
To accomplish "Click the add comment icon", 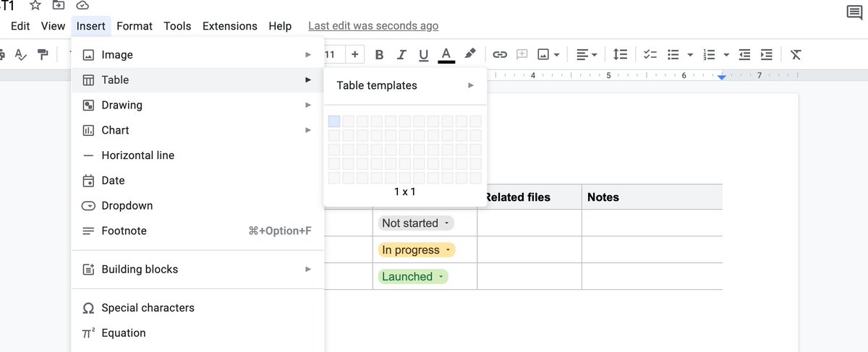I will point(522,54).
